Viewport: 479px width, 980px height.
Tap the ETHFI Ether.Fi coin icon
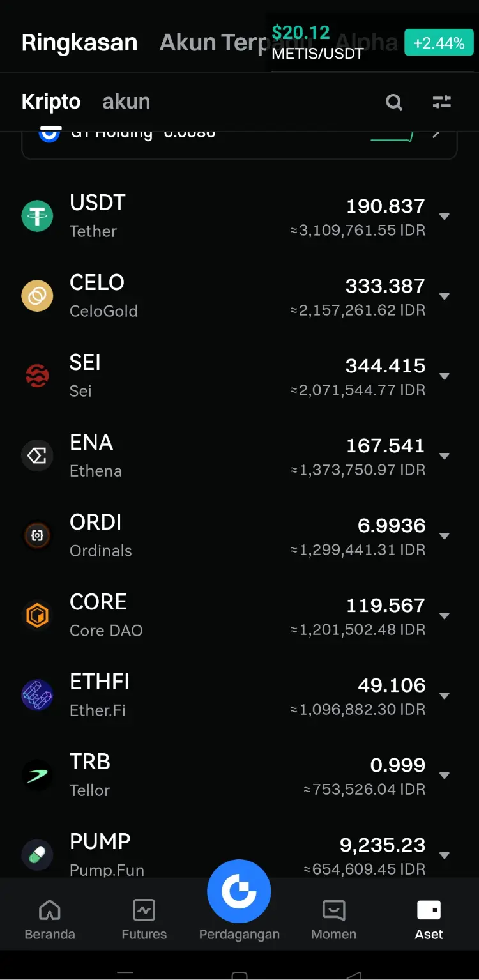[37, 695]
